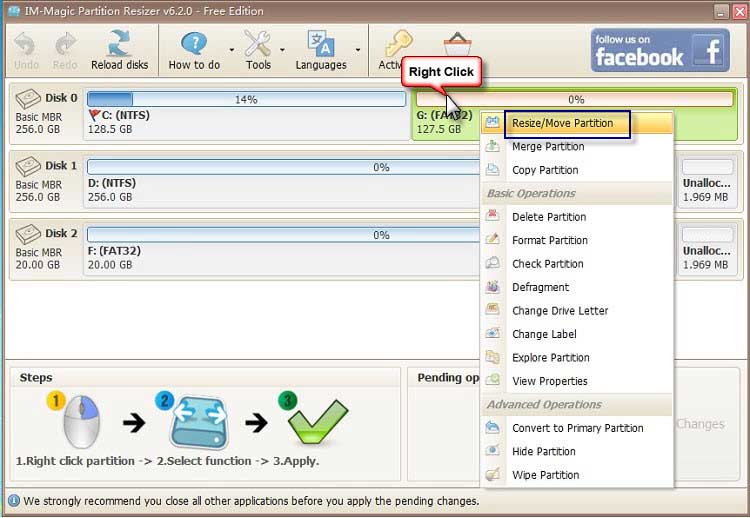Select Explore Partition menu entry
Image resolution: width=750 pixels, height=518 pixels.
(577, 357)
